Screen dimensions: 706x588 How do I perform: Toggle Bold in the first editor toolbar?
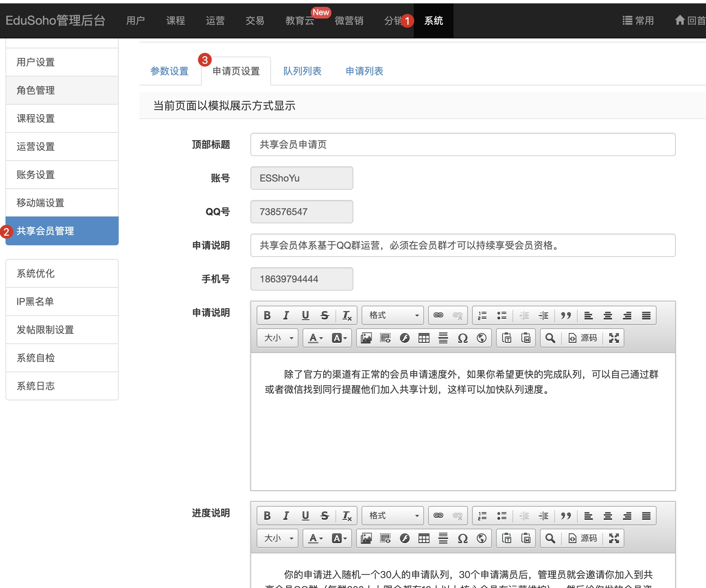(267, 315)
